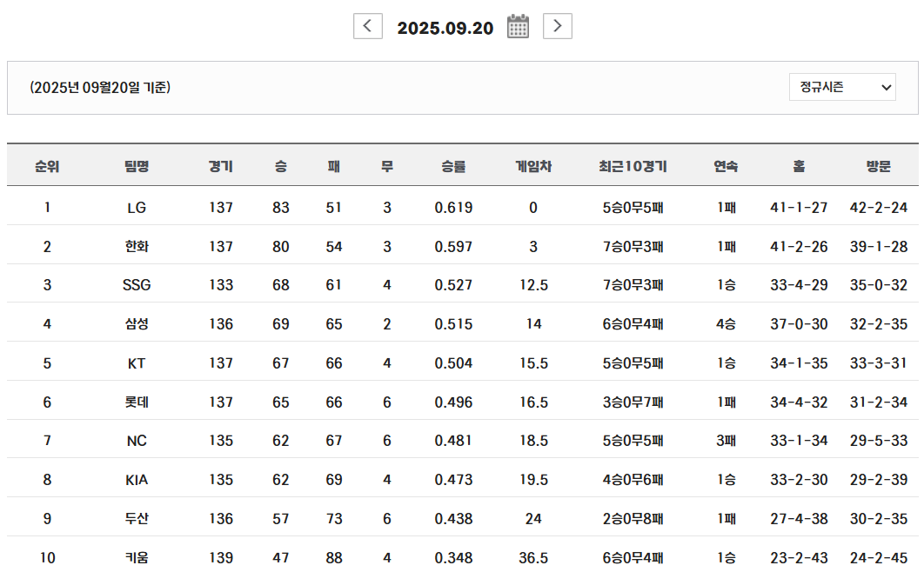Select the KIA team name
Viewport: 924px width, 572px height.
coord(137,480)
